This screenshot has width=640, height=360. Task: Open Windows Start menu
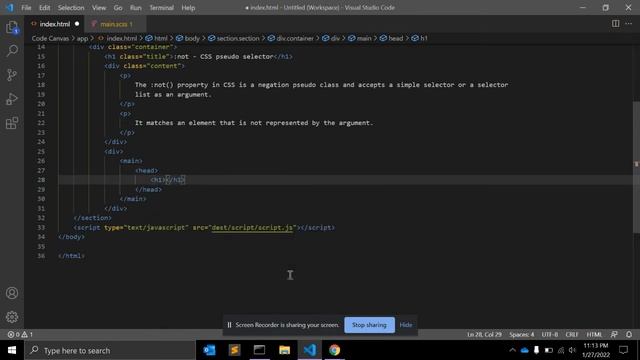pyautogui.click(x=12, y=350)
